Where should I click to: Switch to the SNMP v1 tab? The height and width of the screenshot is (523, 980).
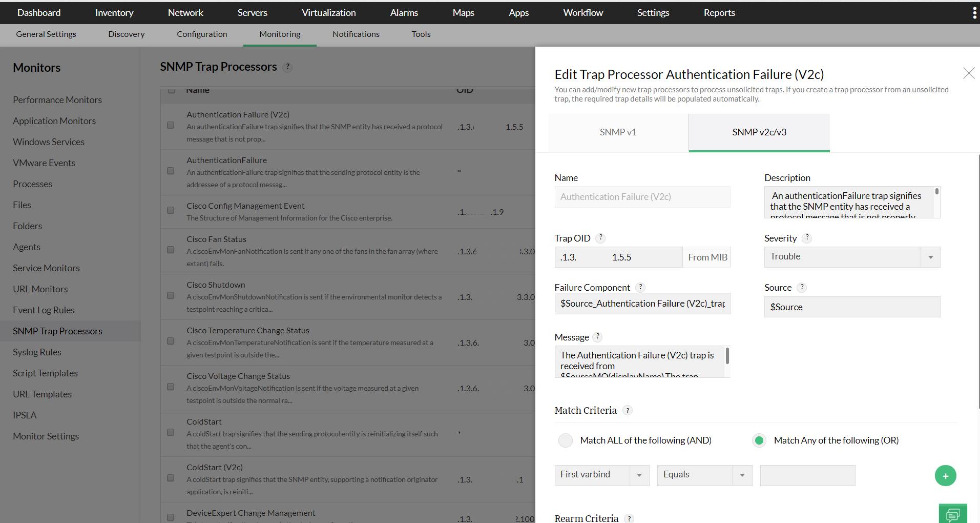tap(618, 132)
